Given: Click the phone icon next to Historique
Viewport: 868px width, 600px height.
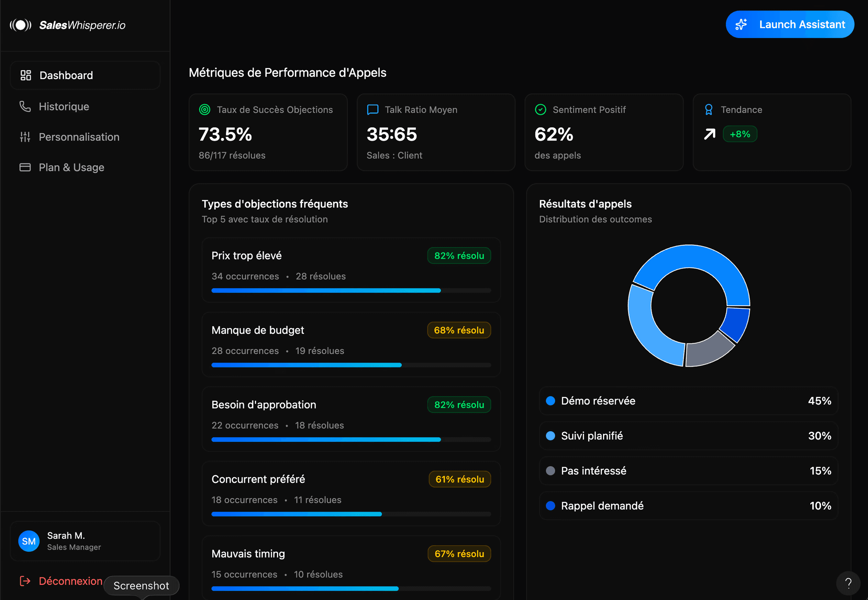Looking at the screenshot, I should (x=25, y=106).
